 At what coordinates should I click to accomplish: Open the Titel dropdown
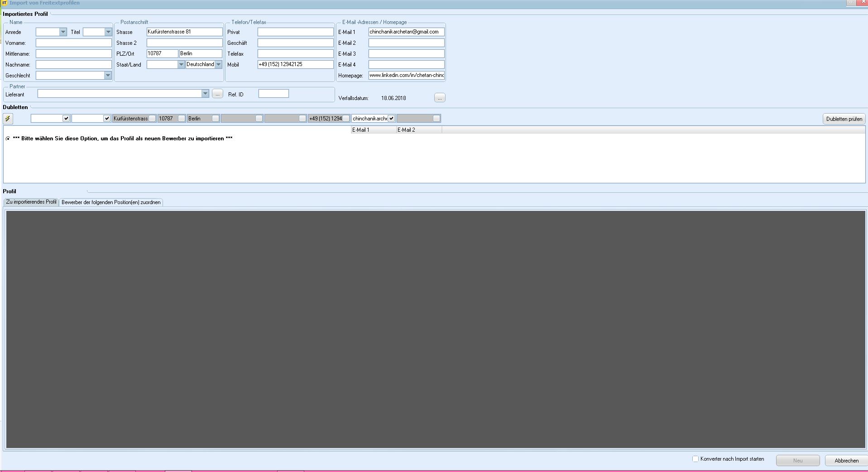pyautogui.click(x=108, y=32)
